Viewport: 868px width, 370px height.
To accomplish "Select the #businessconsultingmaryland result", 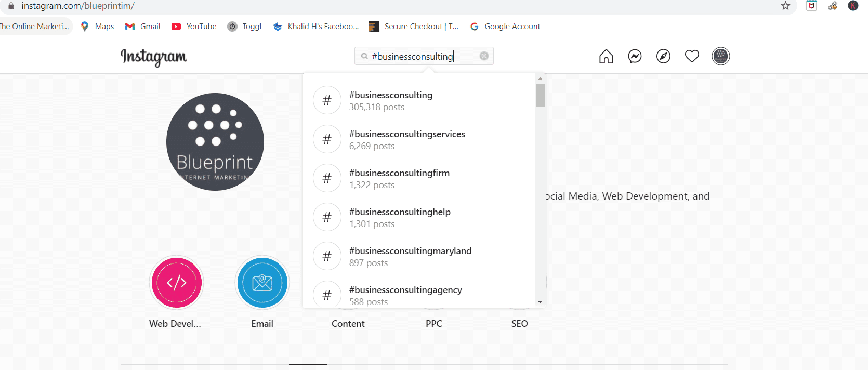I will (x=418, y=256).
